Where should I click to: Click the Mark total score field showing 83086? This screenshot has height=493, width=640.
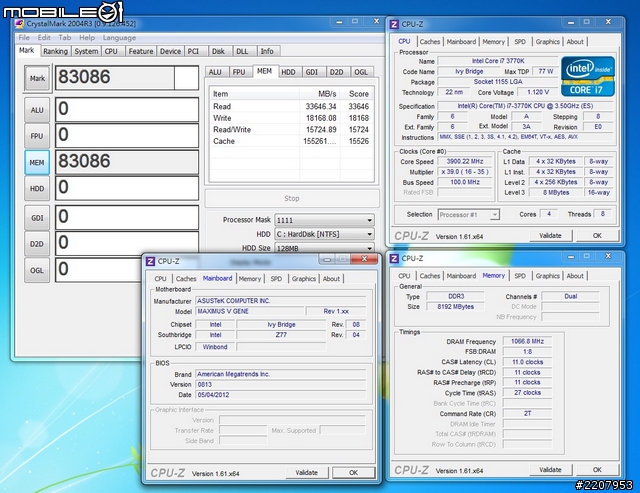(127, 78)
